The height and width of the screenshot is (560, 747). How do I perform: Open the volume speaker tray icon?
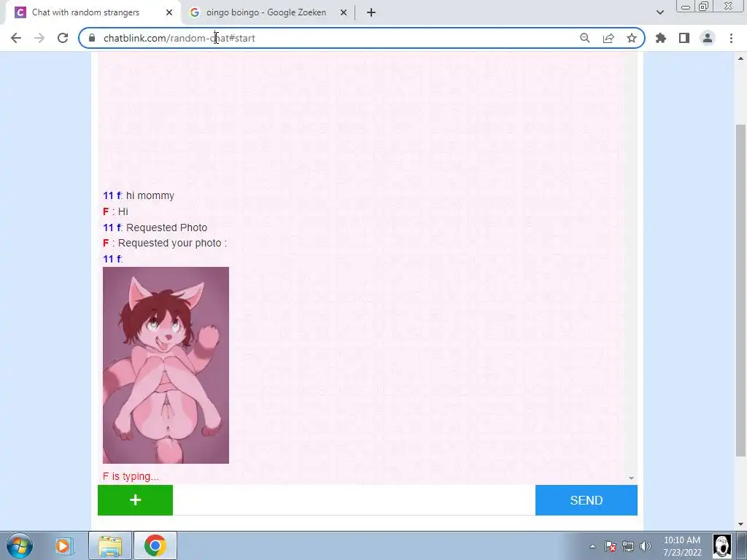646,546
